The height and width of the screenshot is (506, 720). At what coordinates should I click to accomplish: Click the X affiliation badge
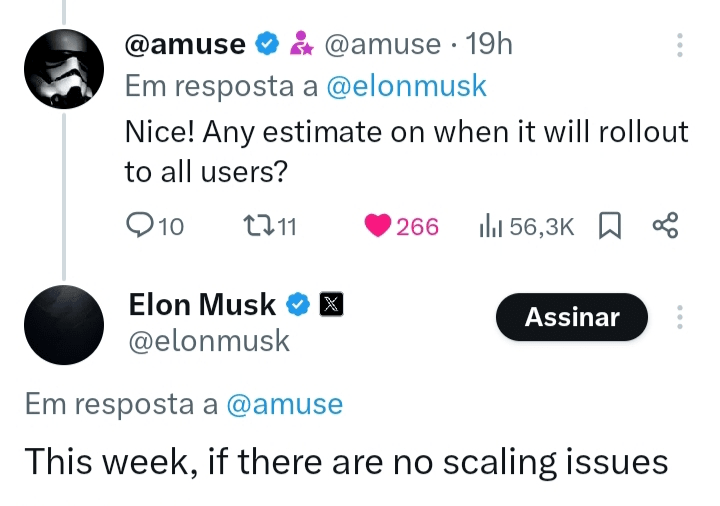pyautogui.click(x=331, y=304)
